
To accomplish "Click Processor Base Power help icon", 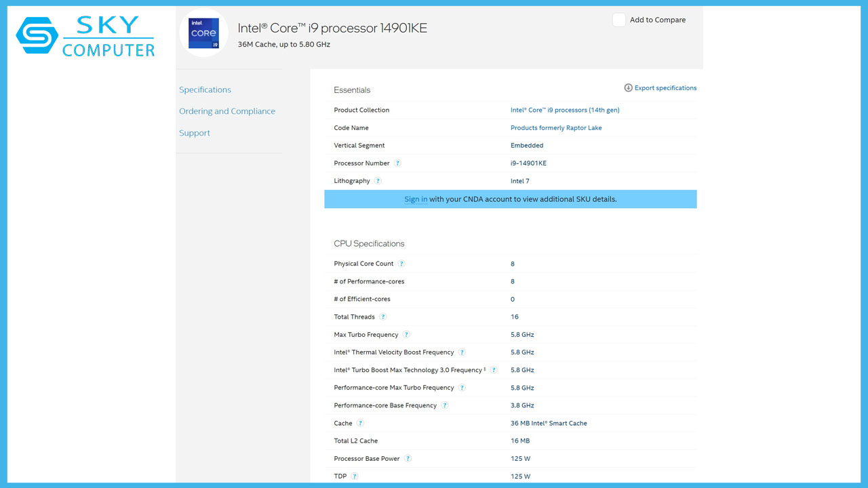I will tap(408, 459).
